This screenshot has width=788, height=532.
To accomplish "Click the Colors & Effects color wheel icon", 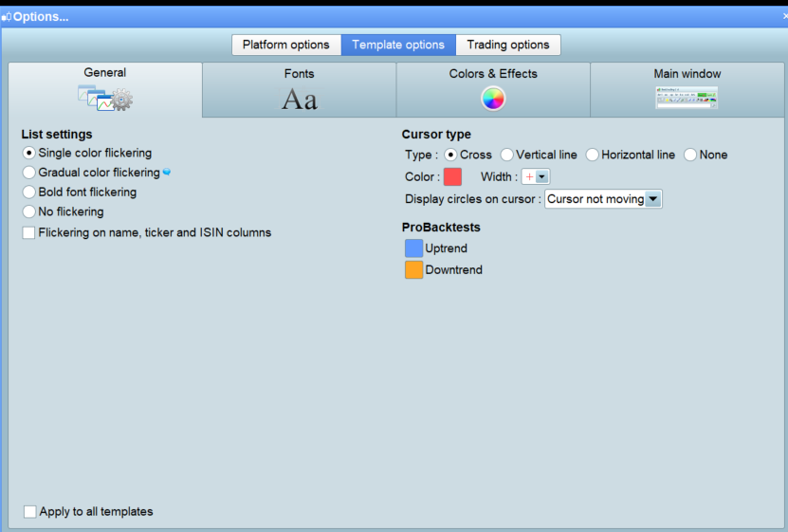I will click(493, 99).
